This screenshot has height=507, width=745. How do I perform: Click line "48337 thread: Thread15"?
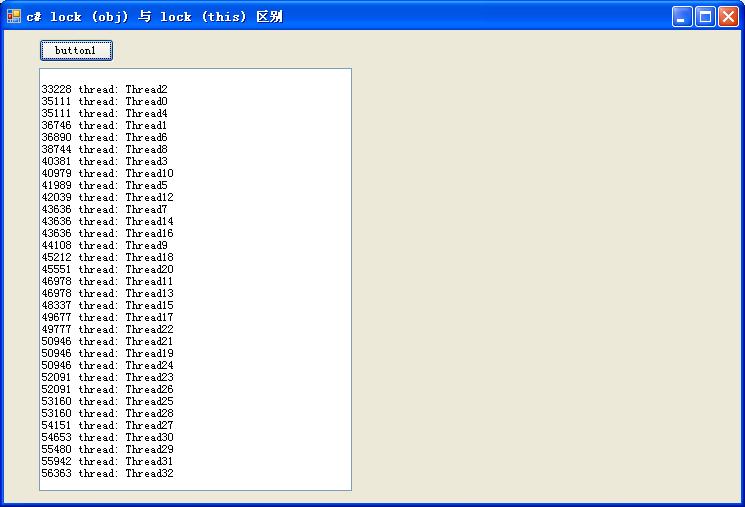click(107, 305)
